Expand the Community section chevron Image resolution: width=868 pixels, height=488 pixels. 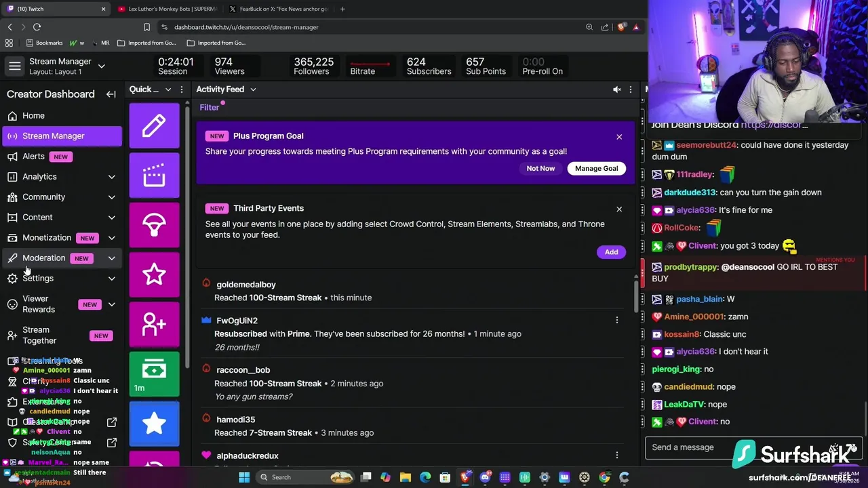pyautogui.click(x=111, y=197)
